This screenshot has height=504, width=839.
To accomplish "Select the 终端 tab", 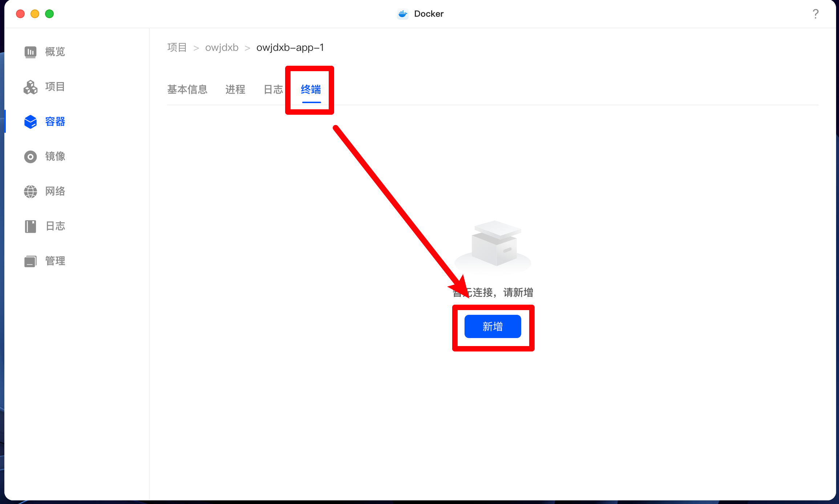I will point(311,89).
